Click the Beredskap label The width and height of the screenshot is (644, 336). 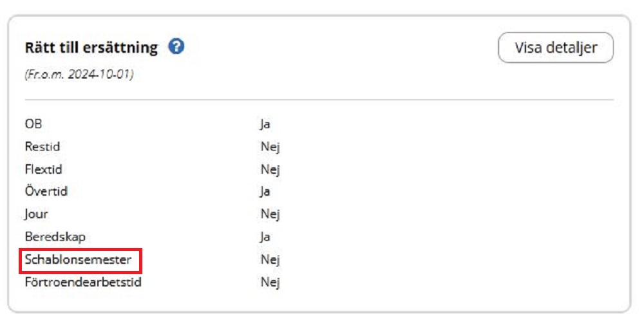[55, 236]
